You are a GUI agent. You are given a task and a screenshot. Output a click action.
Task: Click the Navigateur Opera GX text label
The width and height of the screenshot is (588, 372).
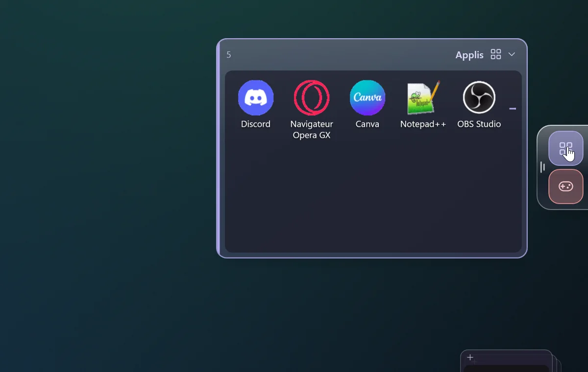[312, 130]
